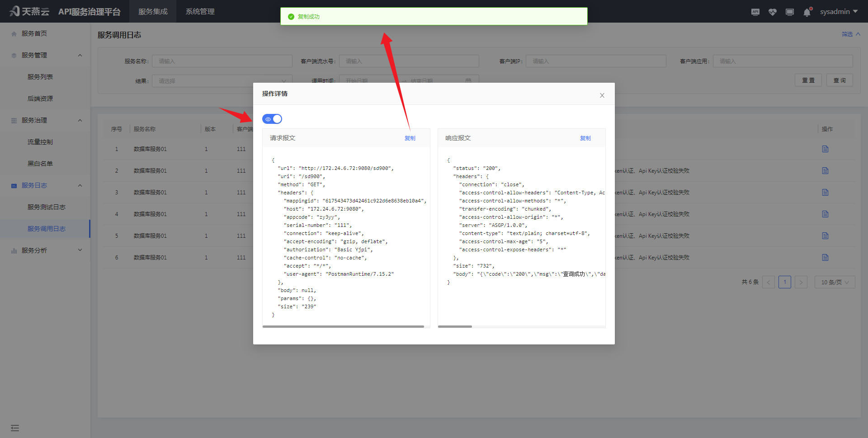Copy the 响应报文 content
868x438 pixels.
[585, 138]
